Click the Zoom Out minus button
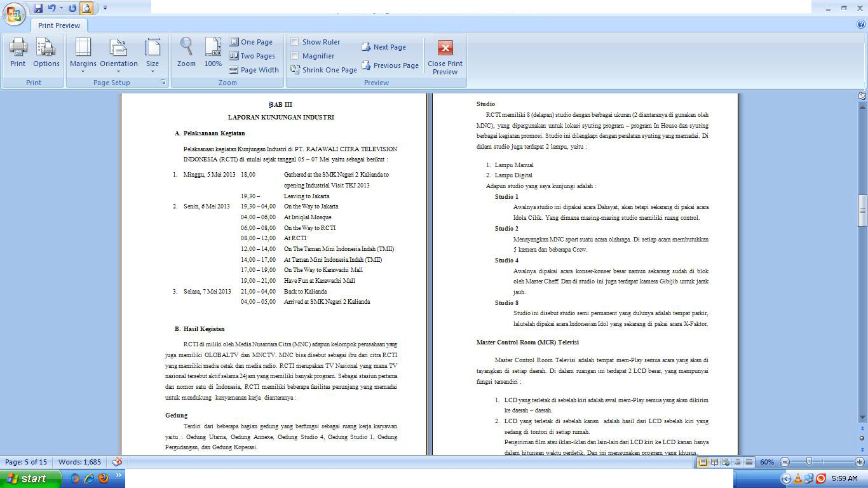 tap(785, 462)
